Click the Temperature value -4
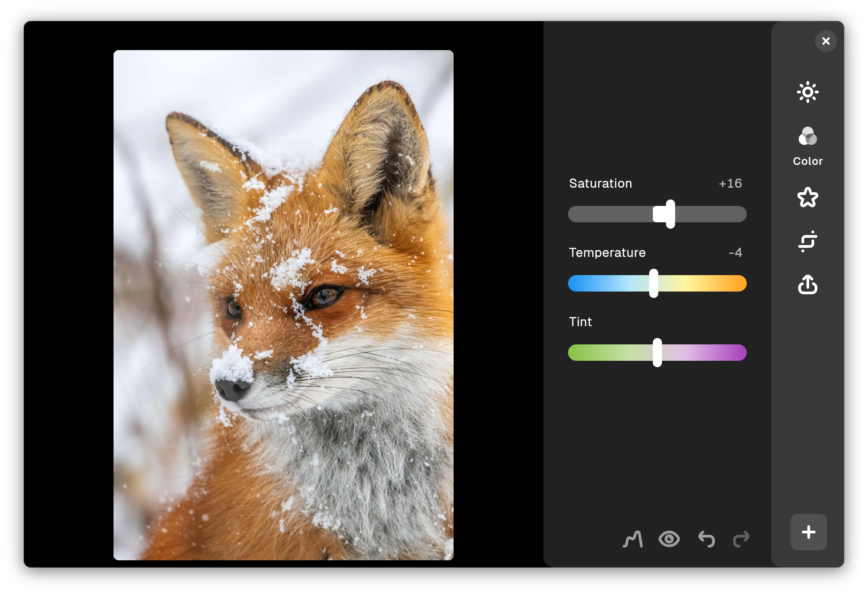868x594 pixels. [735, 253]
